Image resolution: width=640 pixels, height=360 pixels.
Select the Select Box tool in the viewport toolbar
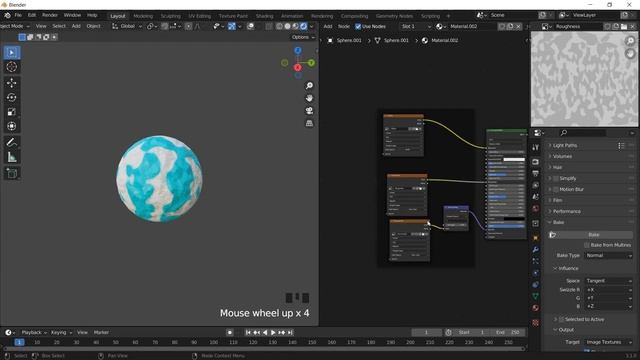11,53
